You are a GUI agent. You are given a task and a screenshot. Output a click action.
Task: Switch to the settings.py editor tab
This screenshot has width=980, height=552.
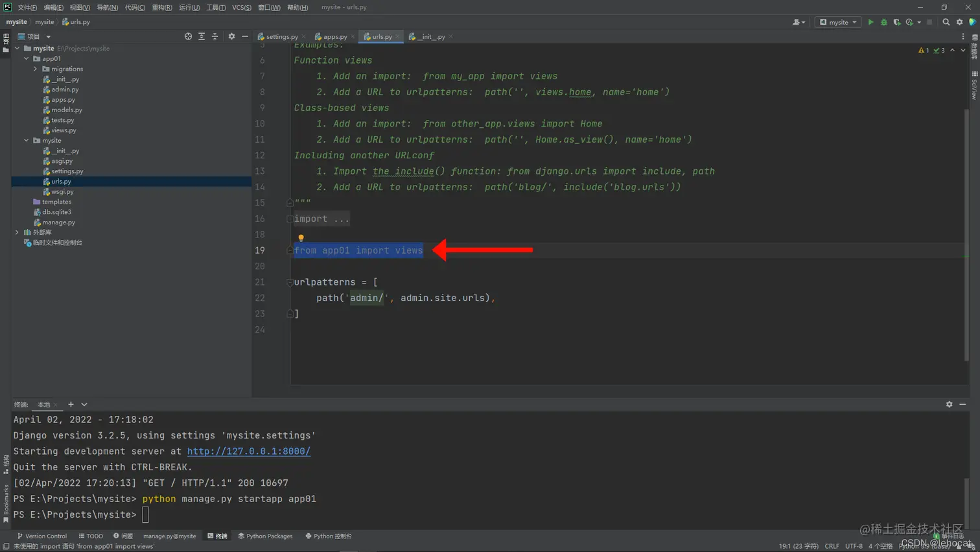click(x=282, y=36)
